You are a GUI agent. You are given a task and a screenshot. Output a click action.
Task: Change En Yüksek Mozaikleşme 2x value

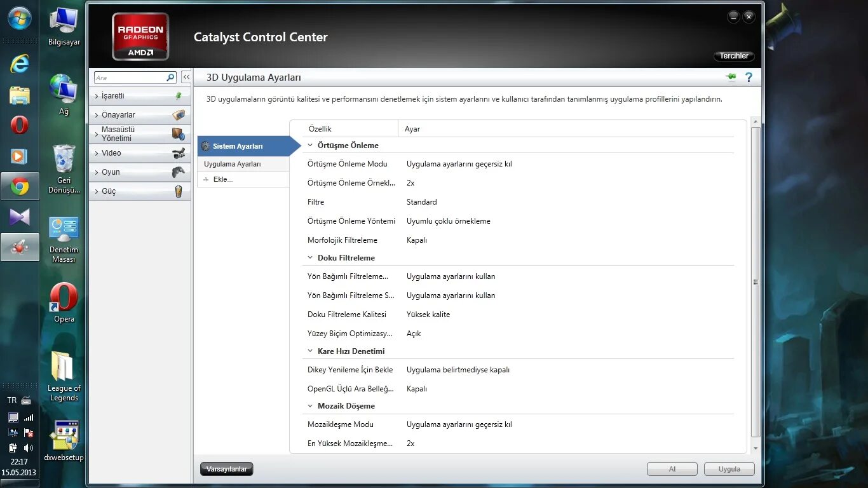(x=410, y=444)
